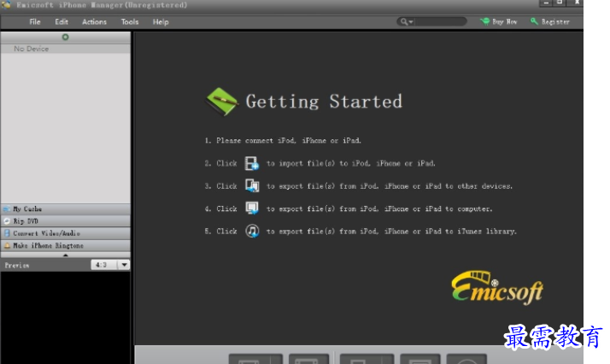
Task: Click the export to computer icon in step 4
Action: 252,208
